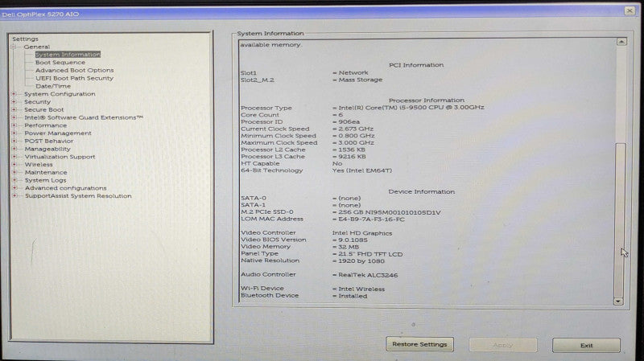Expand the System Logs node
644x361 pixels.
(14, 180)
